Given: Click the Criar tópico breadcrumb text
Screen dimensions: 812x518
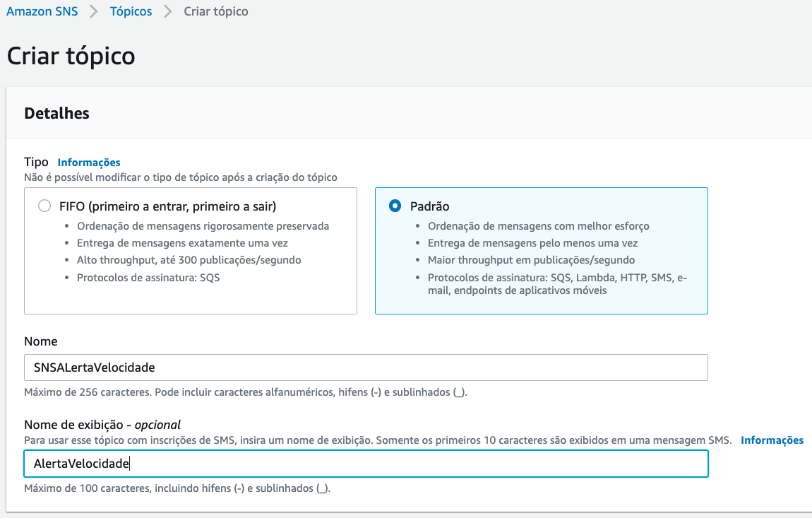Looking at the screenshot, I should (216, 11).
